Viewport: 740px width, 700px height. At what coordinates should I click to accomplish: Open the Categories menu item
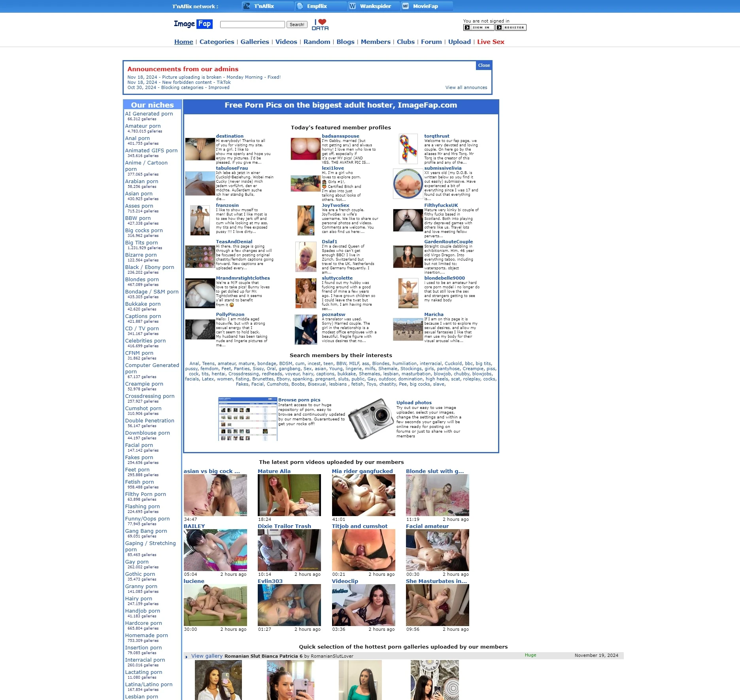(217, 42)
